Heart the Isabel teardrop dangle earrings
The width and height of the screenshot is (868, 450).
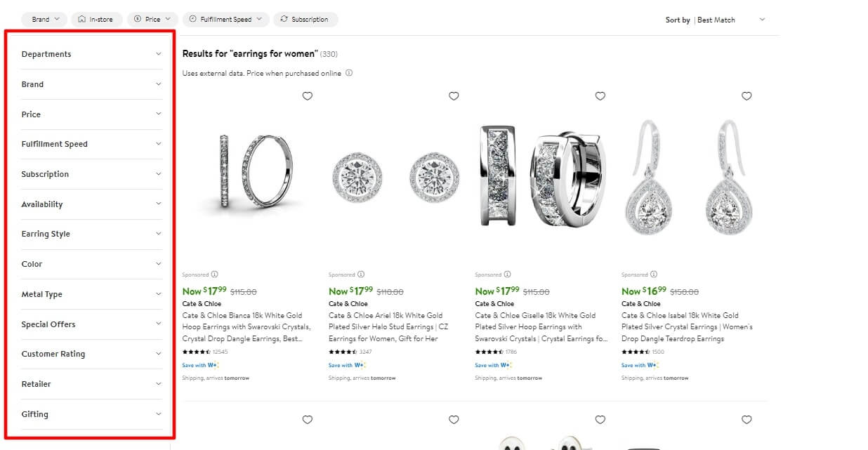[747, 96]
